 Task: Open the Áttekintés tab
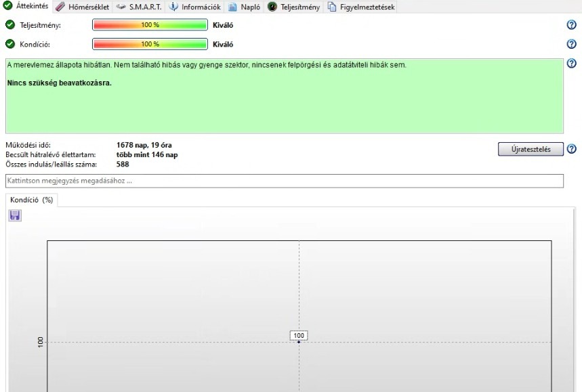[26, 6]
